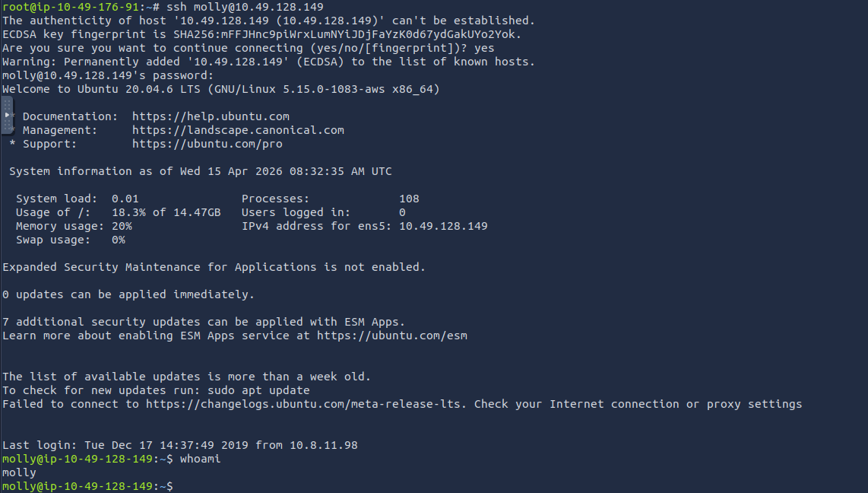Viewport: 868px width, 493px height.
Task: Click the ens5 IPv4 address value
Action: click(x=443, y=226)
